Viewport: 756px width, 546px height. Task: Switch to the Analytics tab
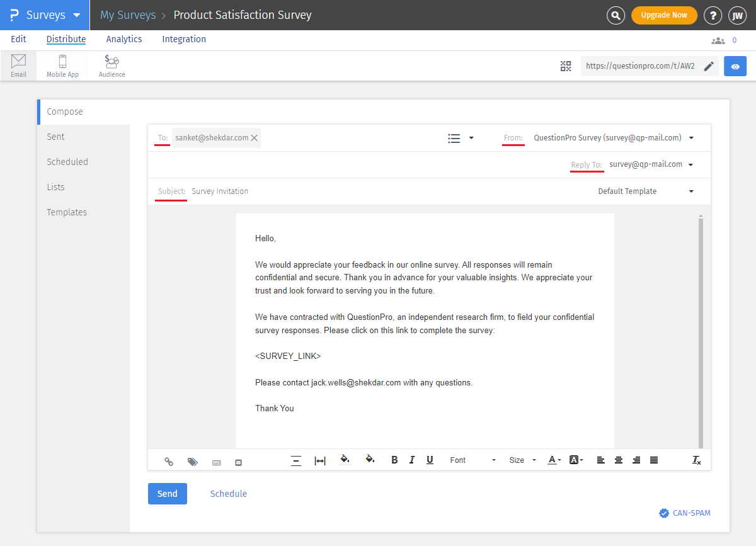tap(123, 39)
